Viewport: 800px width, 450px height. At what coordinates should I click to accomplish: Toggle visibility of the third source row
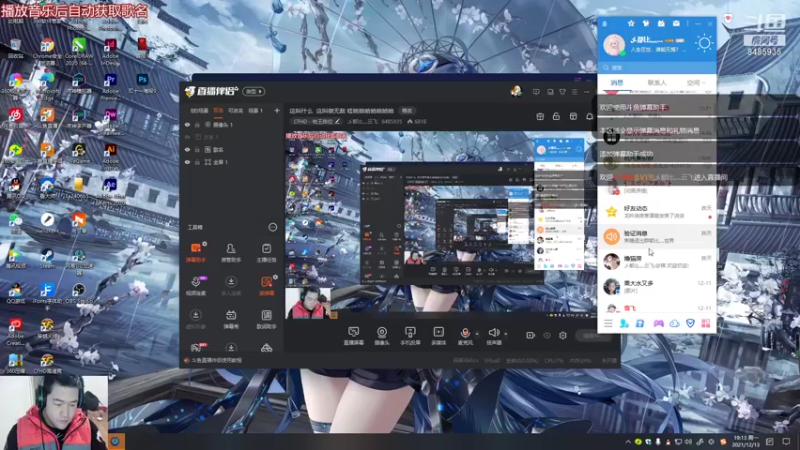(x=187, y=149)
